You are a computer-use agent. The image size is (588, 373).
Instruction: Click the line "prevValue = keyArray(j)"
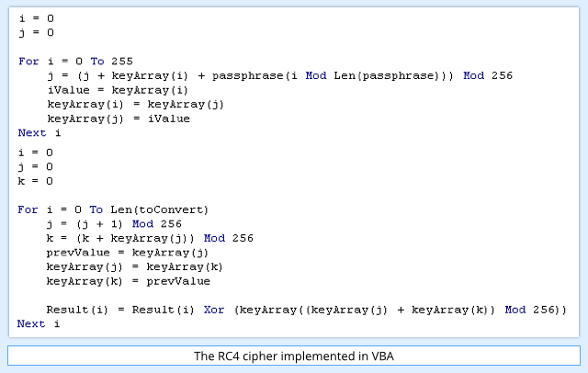(x=128, y=253)
